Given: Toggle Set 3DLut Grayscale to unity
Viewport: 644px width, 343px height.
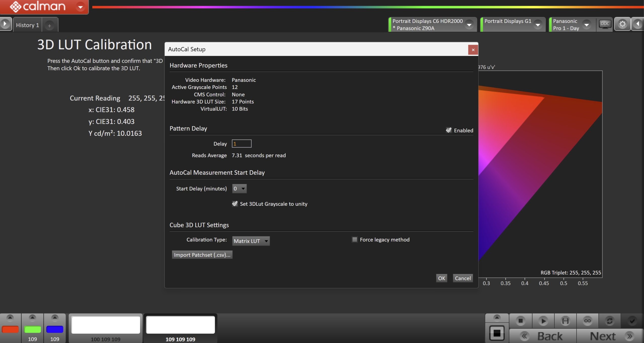Looking at the screenshot, I should coord(235,204).
